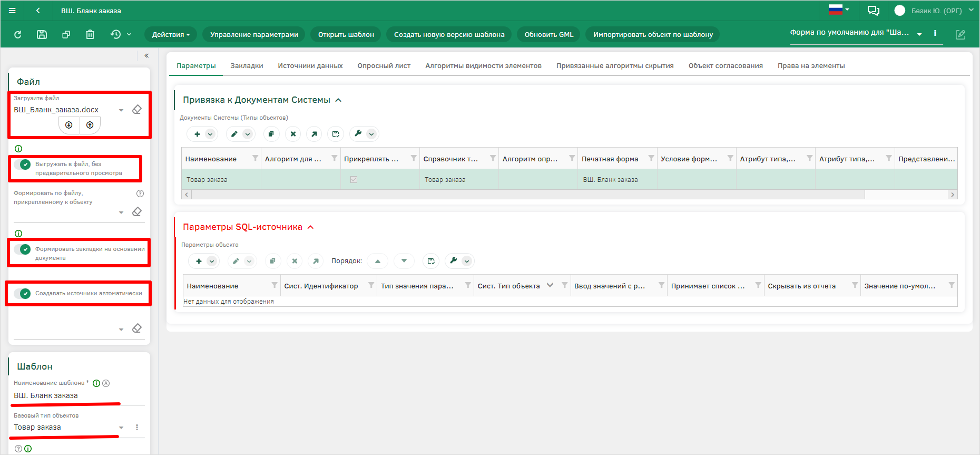The image size is (980, 455).
Task: Delete selected row in Документы Системы toolbar
Action: (293, 134)
